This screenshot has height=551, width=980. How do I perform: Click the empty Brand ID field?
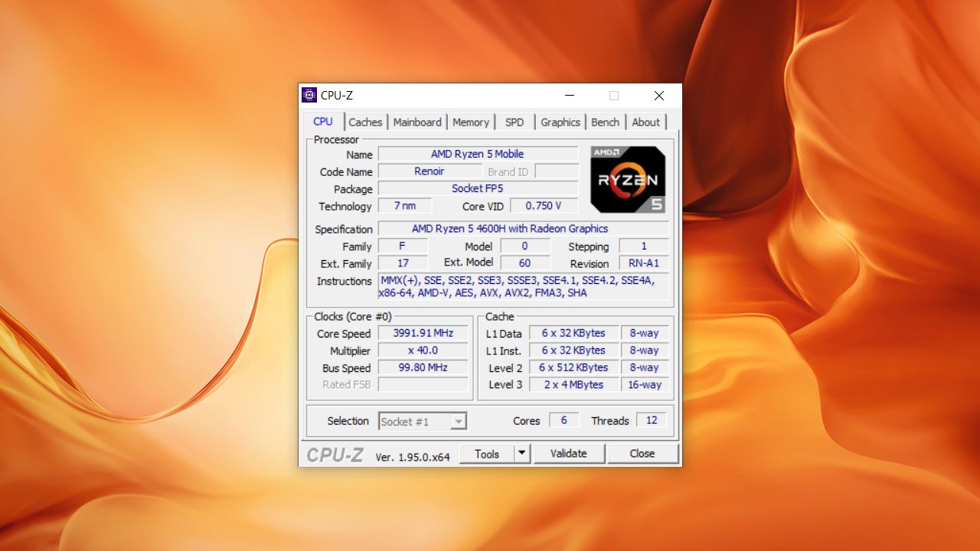(557, 171)
